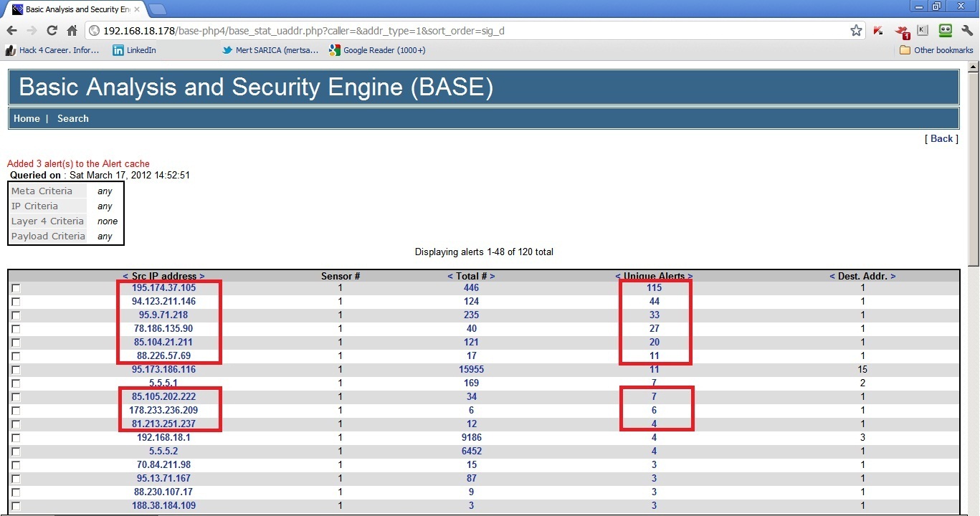The image size is (980, 516).
Task: Open BASE Search menu
Action: 73,118
